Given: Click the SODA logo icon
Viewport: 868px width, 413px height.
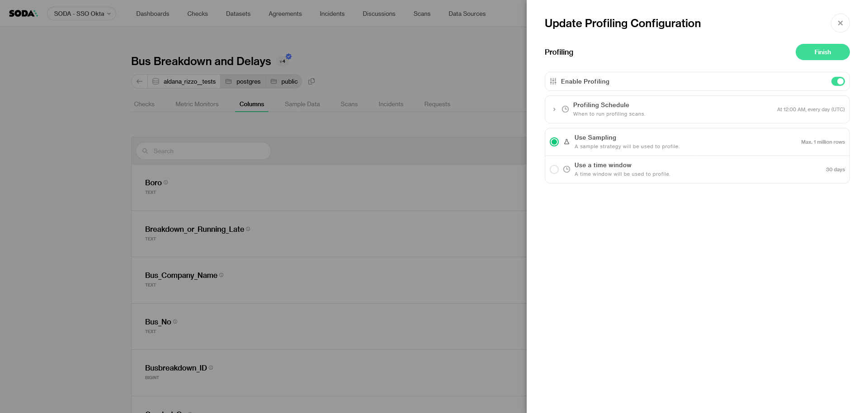Looking at the screenshot, I should click(x=23, y=14).
